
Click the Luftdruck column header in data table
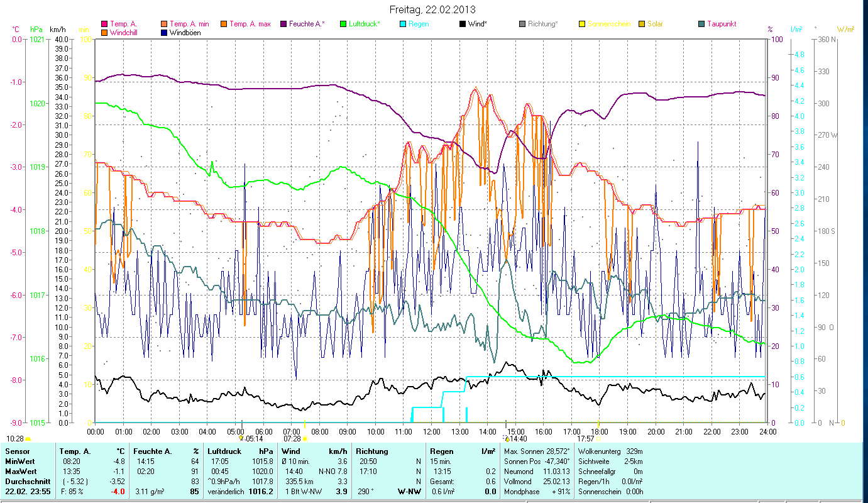224,451
